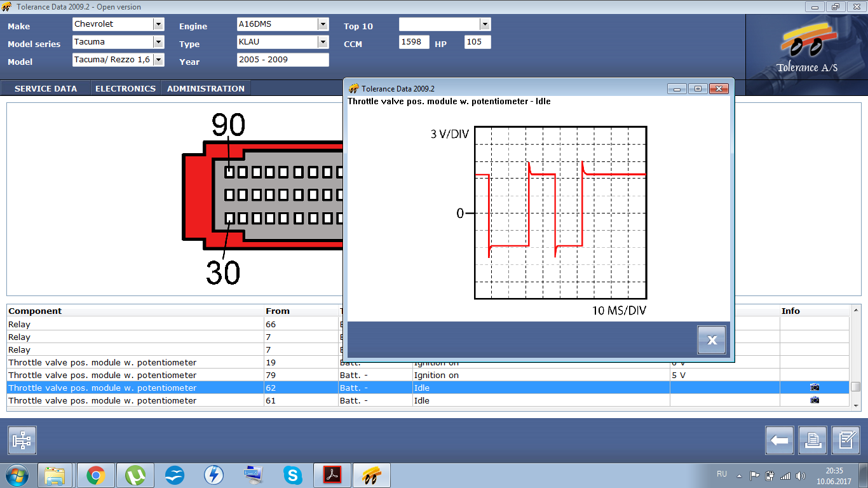Open the Skype taskbar icon

click(x=292, y=475)
